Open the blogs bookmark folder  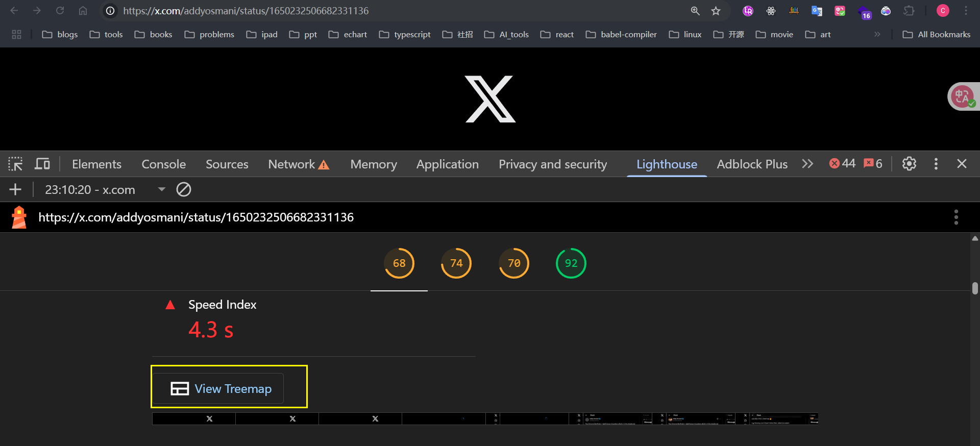click(x=60, y=34)
